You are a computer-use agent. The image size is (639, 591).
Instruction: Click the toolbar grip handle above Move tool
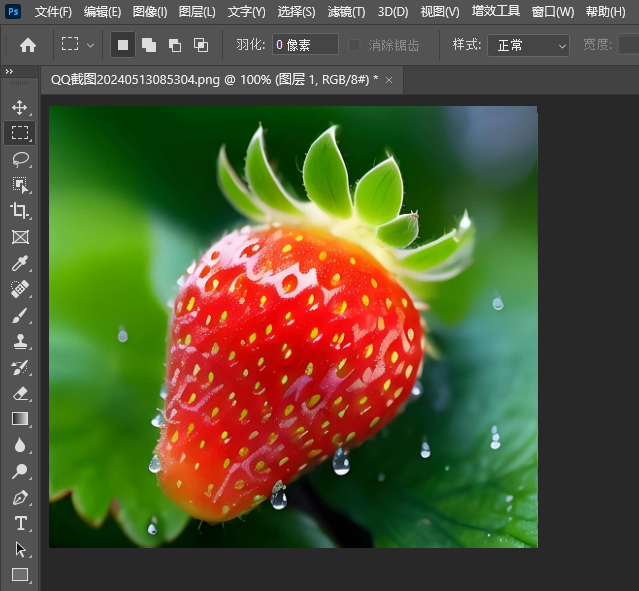[19, 83]
